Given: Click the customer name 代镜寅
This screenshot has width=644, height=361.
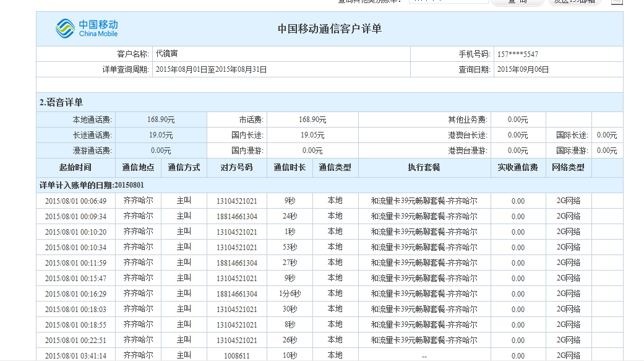Looking at the screenshot, I should 167,53.
